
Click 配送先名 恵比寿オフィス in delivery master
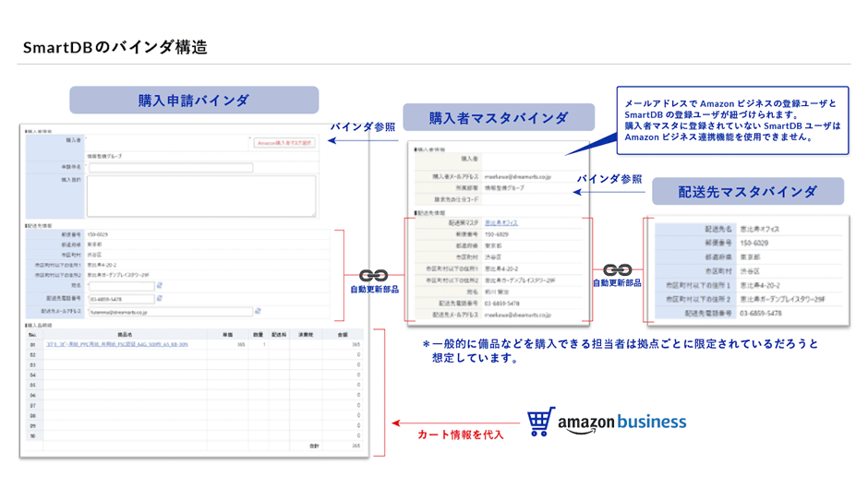759,229
